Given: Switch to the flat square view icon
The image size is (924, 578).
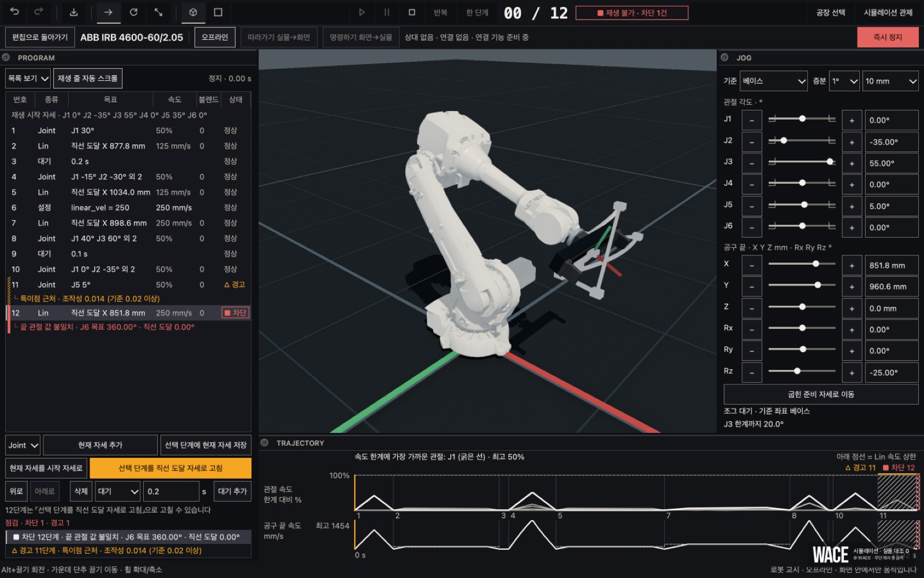Looking at the screenshot, I should pyautogui.click(x=218, y=12).
